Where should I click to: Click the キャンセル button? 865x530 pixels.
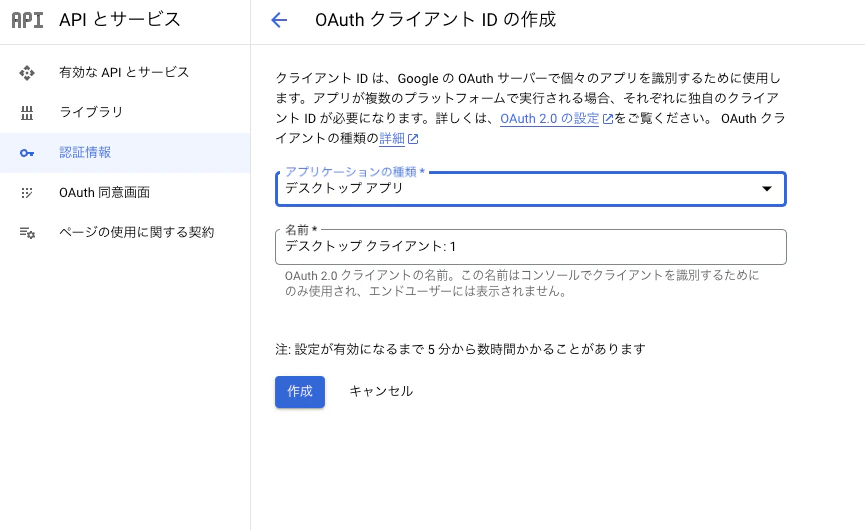381,392
